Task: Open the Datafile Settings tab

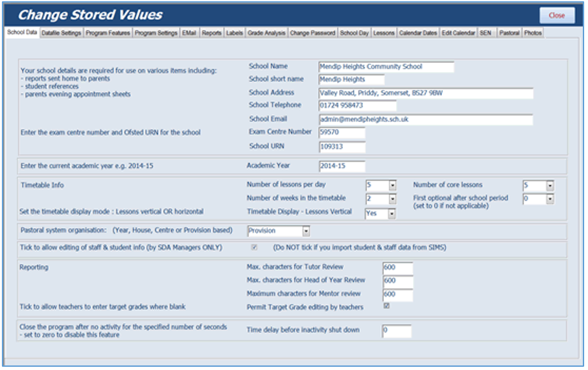Action: click(62, 33)
